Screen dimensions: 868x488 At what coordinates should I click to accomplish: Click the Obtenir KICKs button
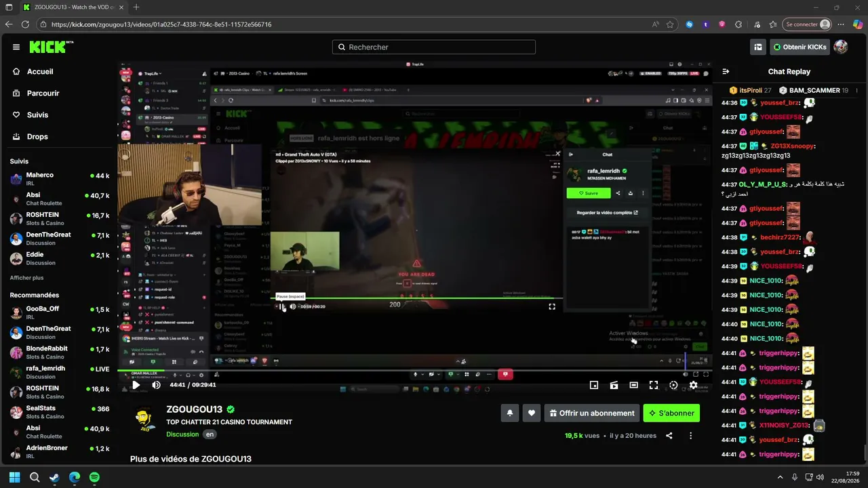[800, 47]
